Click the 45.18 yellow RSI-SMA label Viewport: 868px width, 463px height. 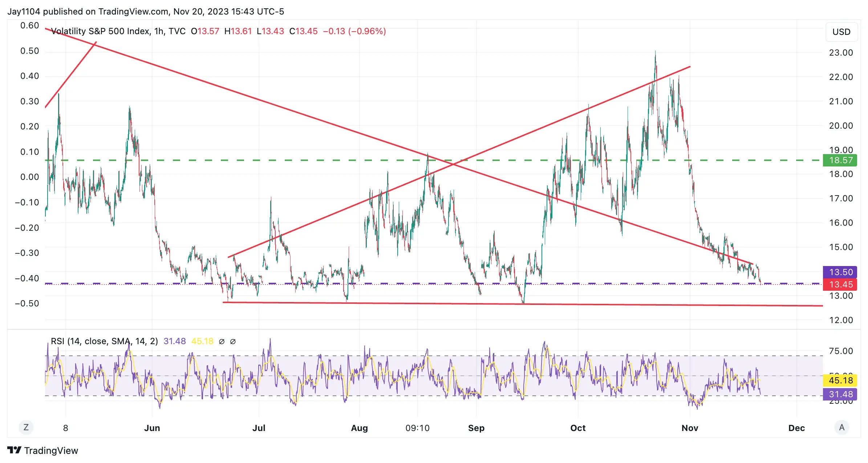[x=840, y=381]
